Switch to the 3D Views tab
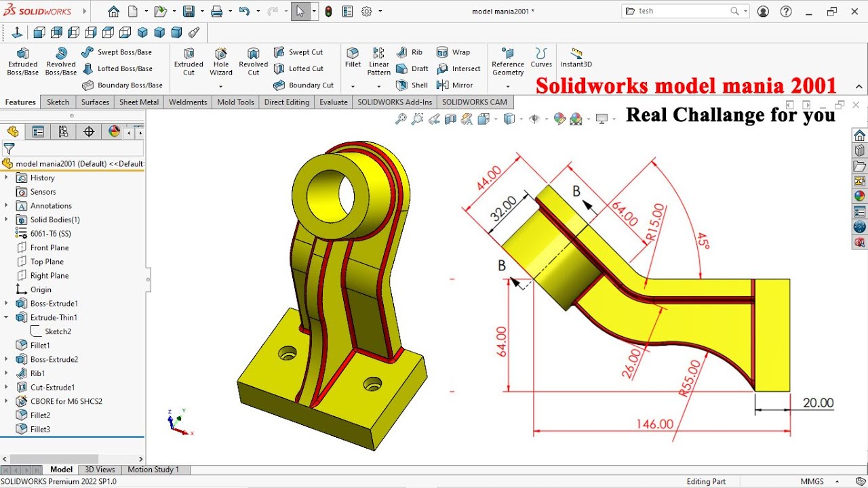The image size is (868, 488). (100, 470)
